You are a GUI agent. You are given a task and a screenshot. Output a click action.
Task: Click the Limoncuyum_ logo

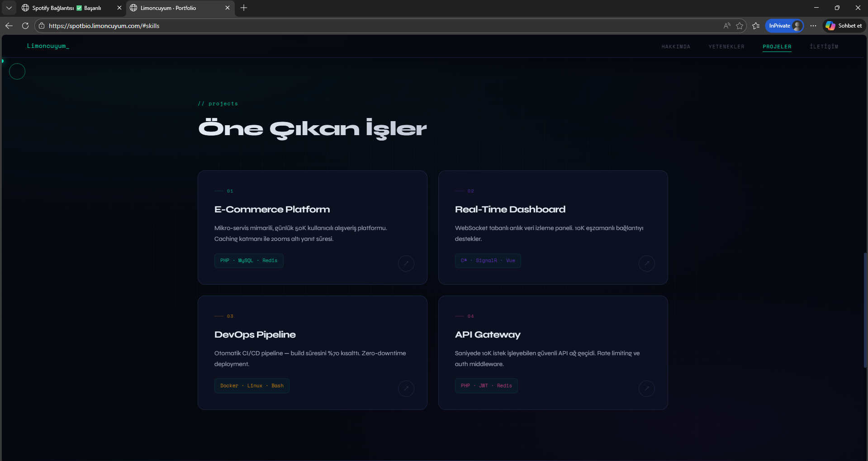click(48, 46)
